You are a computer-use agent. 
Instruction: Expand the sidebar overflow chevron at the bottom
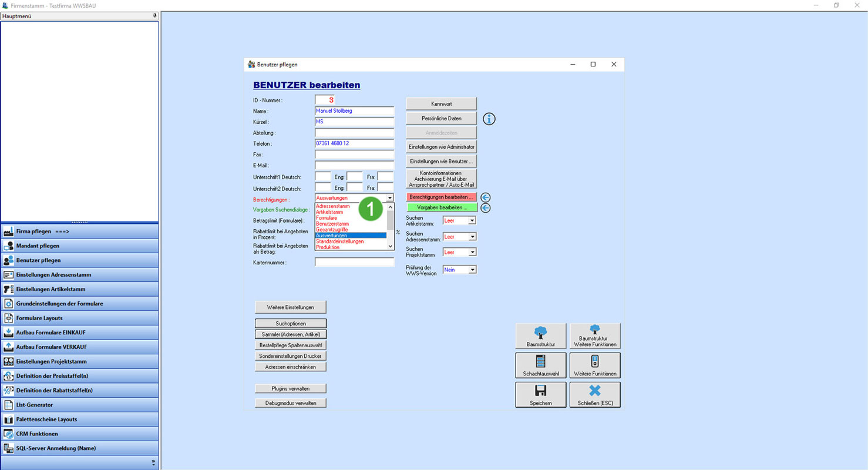click(x=153, y=462)
